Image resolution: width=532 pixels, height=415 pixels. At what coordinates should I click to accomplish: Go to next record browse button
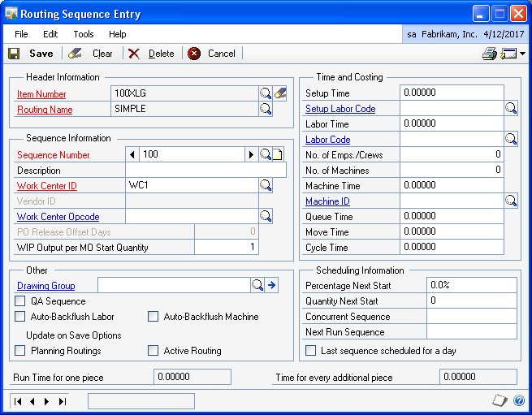(x=46, y=401)
